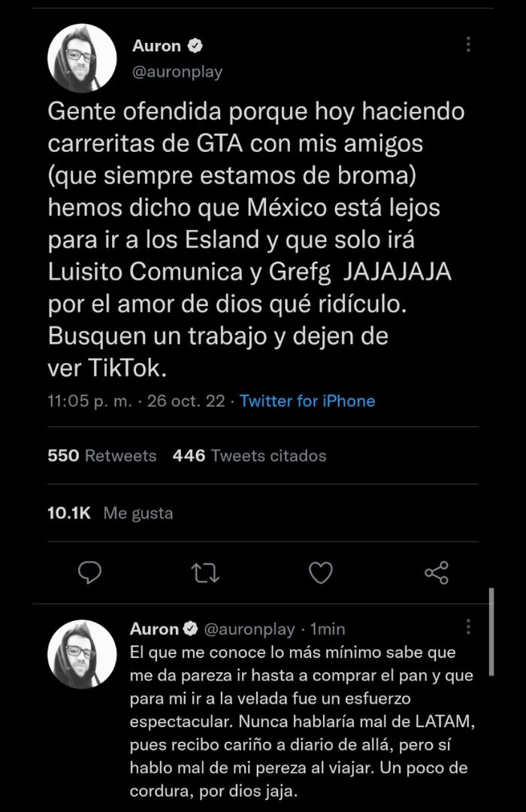Click the 1min timestamp on the reply
This screenshot has height=812, width=526.
[x=328, y=629]
